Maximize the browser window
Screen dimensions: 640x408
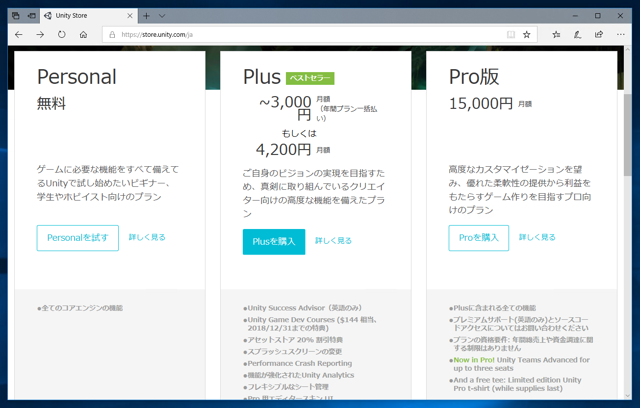[598, 16]
